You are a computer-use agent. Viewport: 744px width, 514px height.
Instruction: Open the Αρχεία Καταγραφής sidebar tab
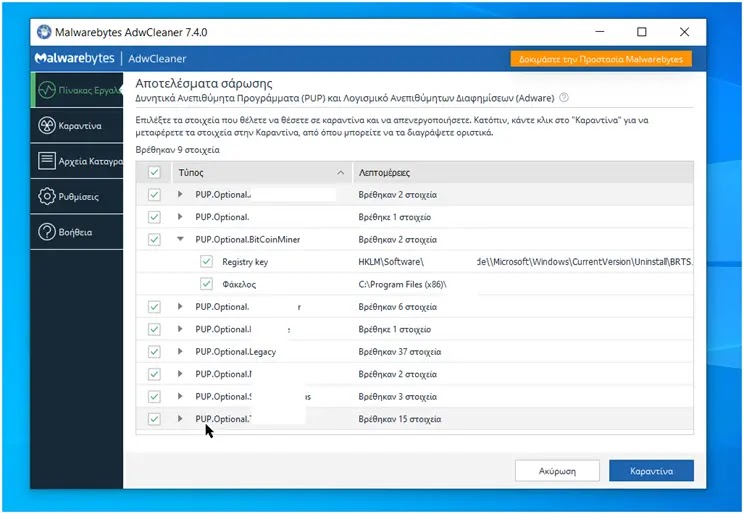pyautogui.click(x=76, y=161)
